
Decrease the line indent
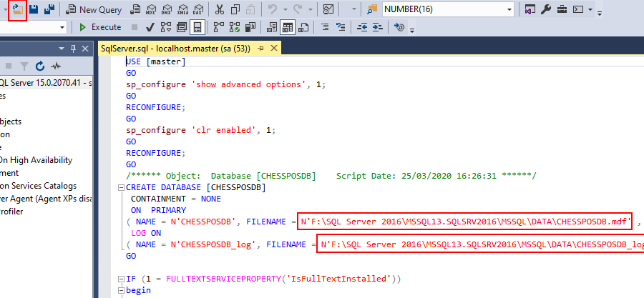click(x=362, y=27)
